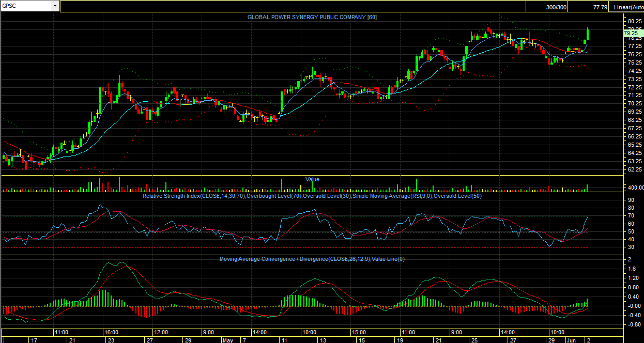Click the GPSC symbol input field

coord(26,6)
